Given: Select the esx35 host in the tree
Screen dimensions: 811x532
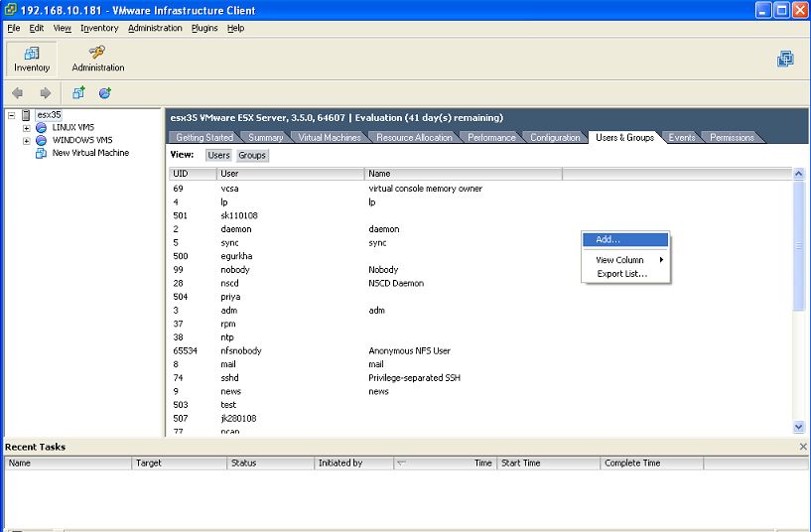Looking at the screenshot, I should (49, 115).
